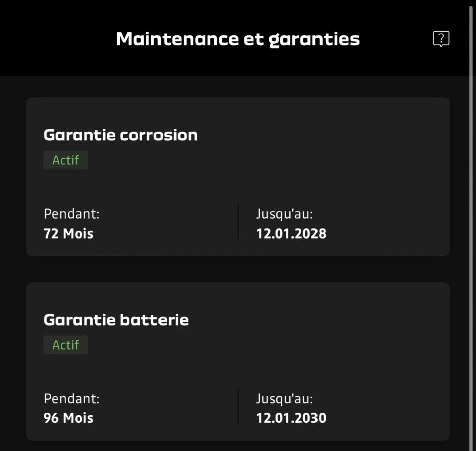The height and width of the screenshot is (451, 476).
Task: Click the vertical divider in the corrosion card
Action: pos(238,221)
